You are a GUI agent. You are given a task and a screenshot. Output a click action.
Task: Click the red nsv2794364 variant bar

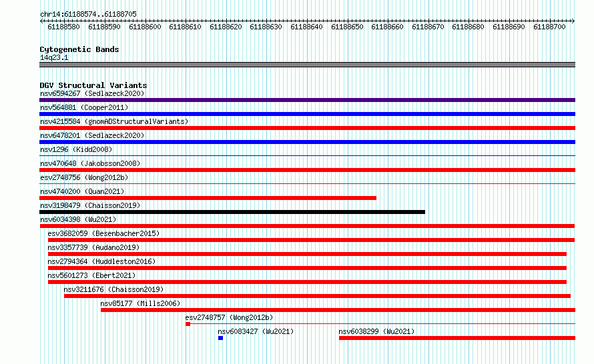[307, 268]
